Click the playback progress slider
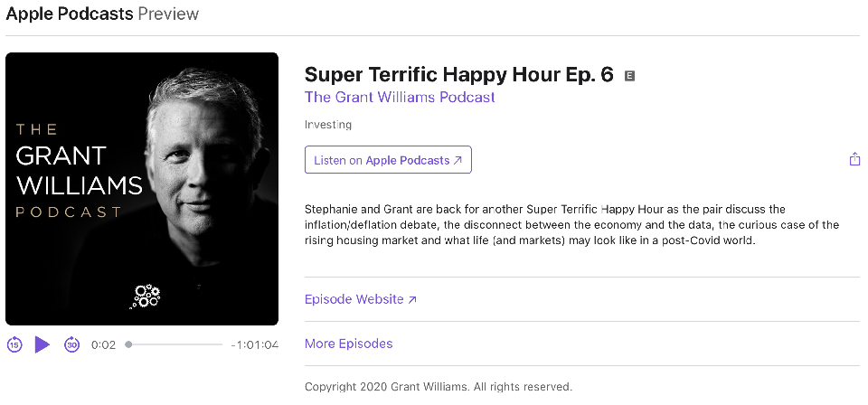 pyautogui.click(x=175, y=344)
